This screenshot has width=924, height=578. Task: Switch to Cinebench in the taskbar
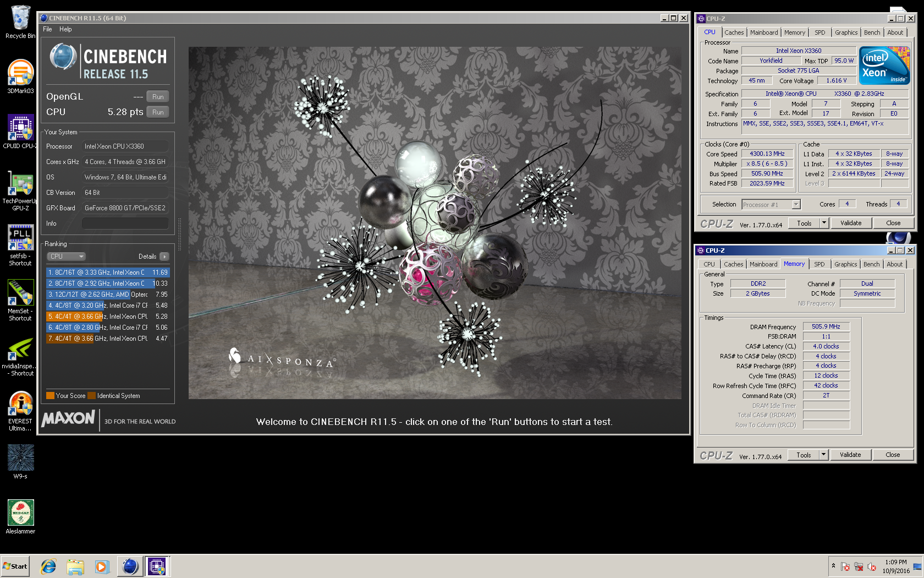pos(130,566)
